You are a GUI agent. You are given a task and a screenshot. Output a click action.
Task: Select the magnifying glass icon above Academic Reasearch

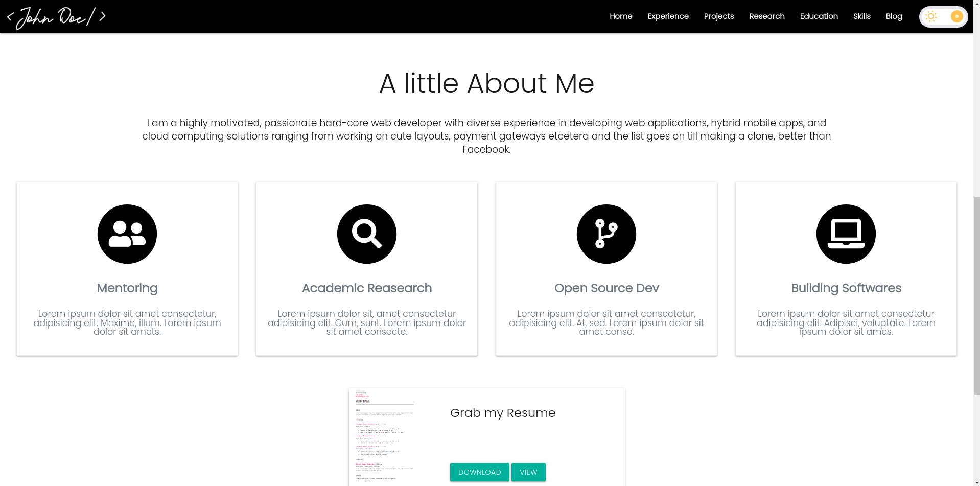(366, 234)
